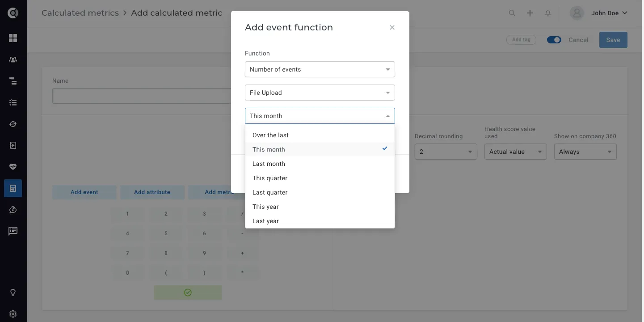The image size is (644, 322).
Task: Click the Add attribute button
Action: pyautogui.click(x=152, y=192)
